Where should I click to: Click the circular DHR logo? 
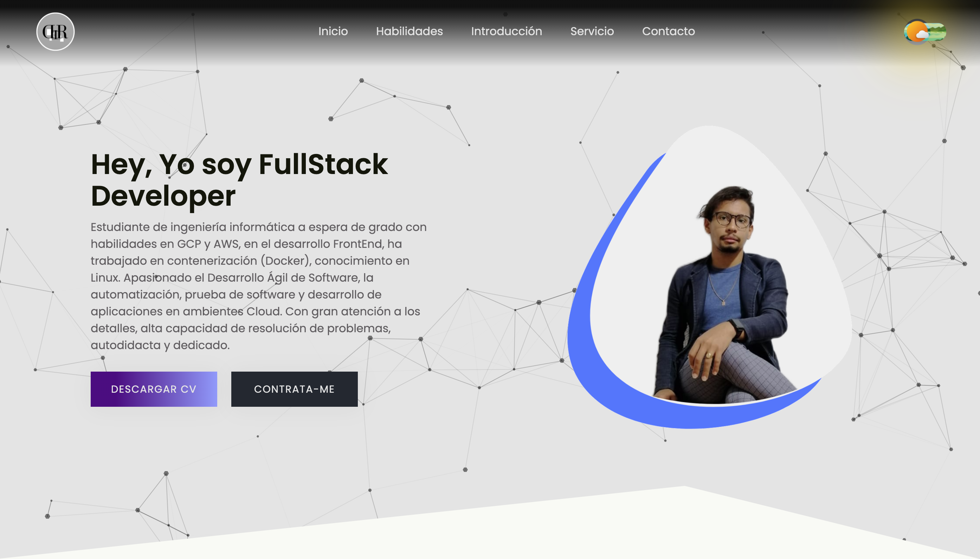point(55,32)
